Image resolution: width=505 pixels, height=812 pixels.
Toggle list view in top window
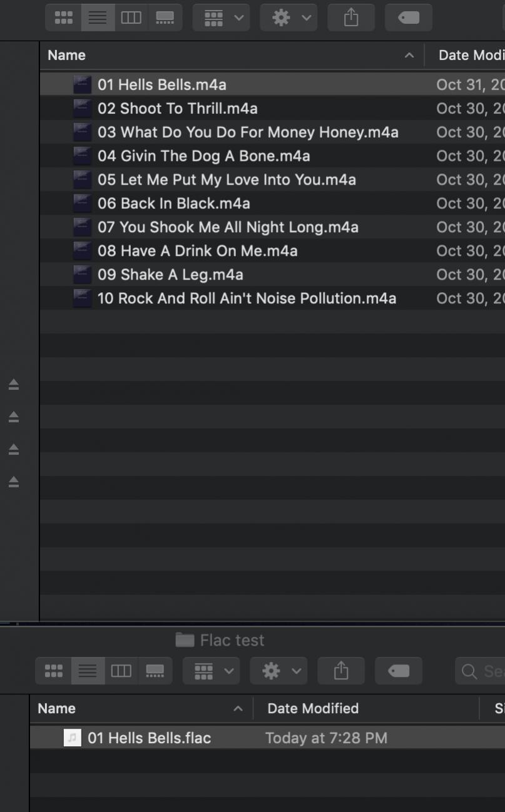[98, 18]
